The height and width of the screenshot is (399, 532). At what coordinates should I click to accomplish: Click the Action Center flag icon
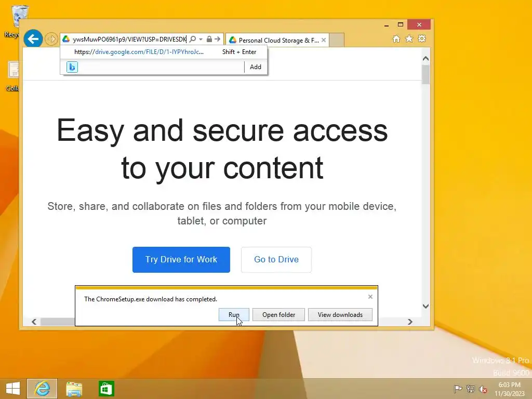coord(458,389)
